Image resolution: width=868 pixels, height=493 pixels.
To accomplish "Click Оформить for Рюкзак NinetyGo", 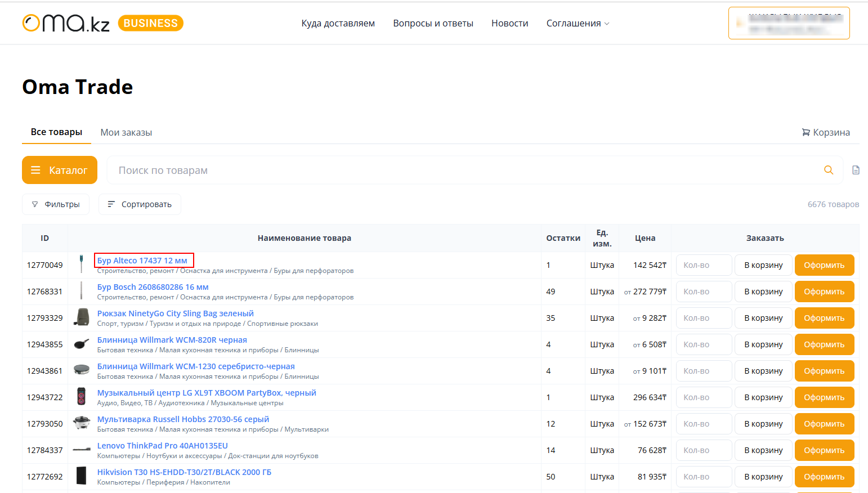I will 824,318.
